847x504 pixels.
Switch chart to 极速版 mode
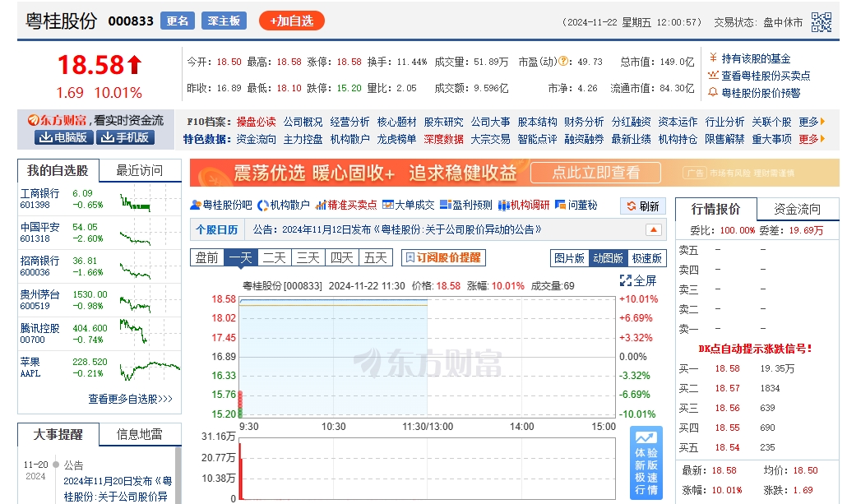click(647, 258)
